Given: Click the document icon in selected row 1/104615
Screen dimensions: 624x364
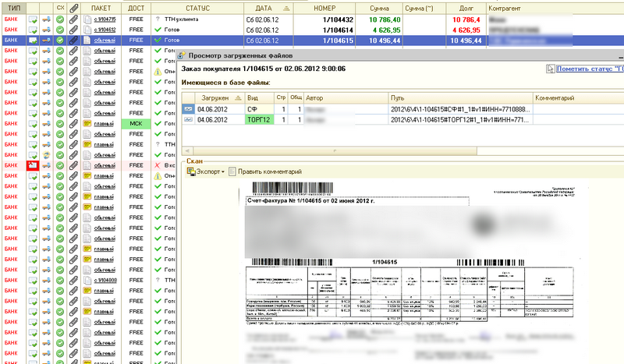Looking at the screenshot, I should point(87,40).
